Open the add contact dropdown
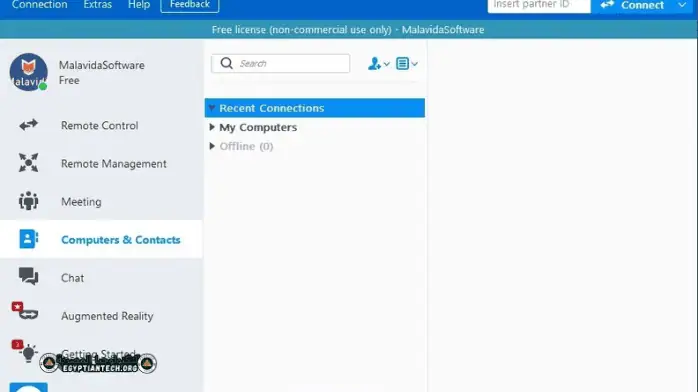This screenshot has width=698, height=392. point(379,64)
